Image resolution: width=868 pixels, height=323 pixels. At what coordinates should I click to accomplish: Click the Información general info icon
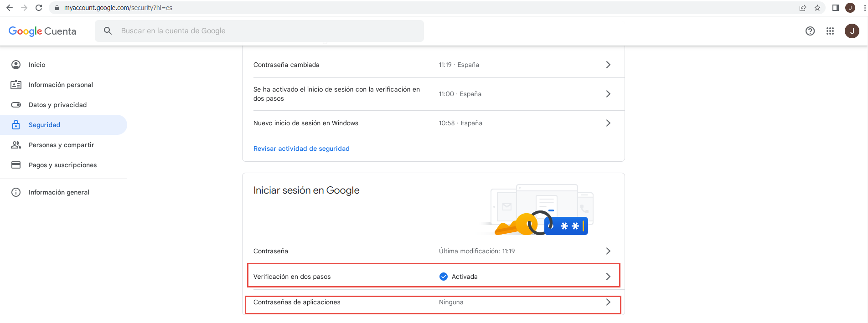click(16, 192)
